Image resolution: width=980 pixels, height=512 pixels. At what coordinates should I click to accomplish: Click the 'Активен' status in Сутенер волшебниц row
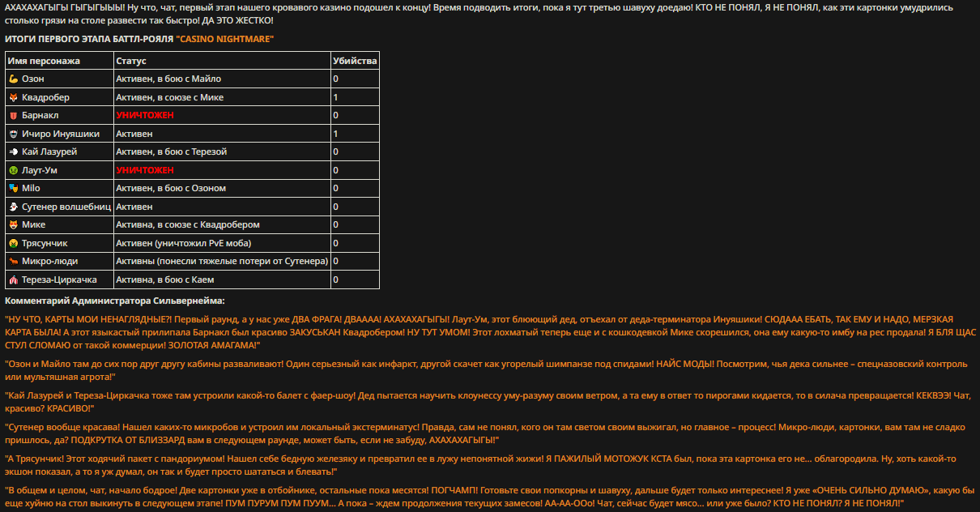click(x=134, y=207)
